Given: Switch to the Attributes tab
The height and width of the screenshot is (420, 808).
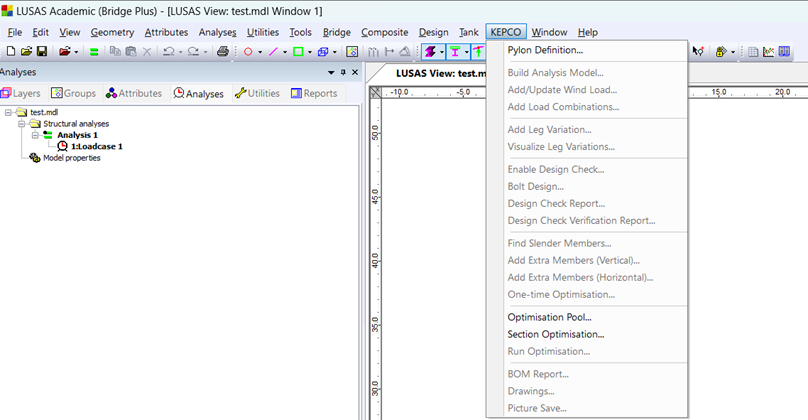Looking at the screenshot, I should point(133,93).
